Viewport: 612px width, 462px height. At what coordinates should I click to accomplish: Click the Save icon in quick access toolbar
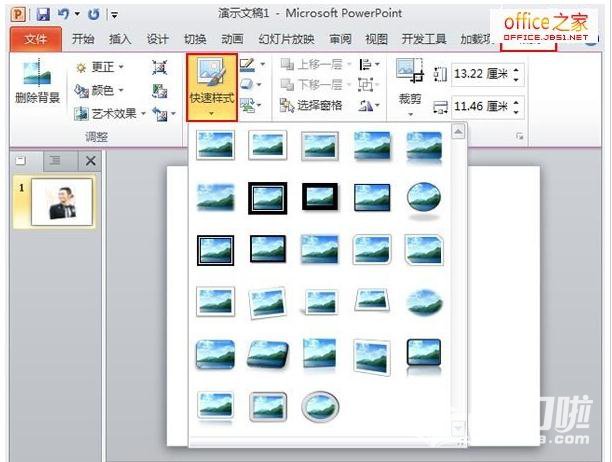point(43,15)
